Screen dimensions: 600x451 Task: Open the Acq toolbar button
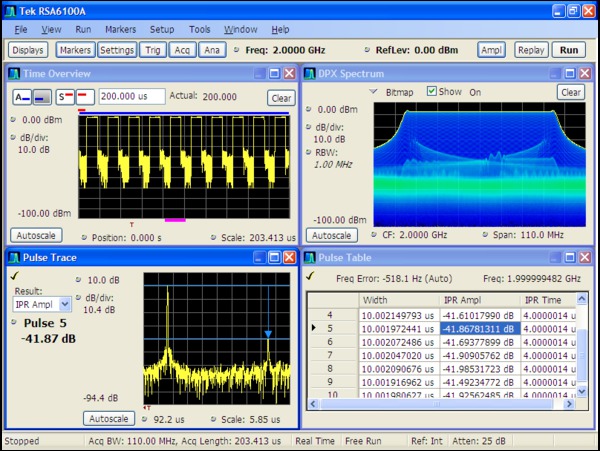coord(183,49)
